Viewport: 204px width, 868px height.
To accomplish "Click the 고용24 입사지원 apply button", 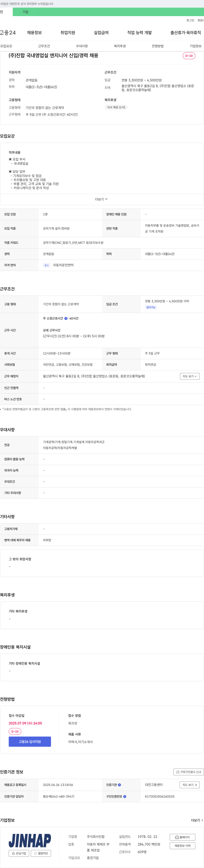I will [30, 742].
